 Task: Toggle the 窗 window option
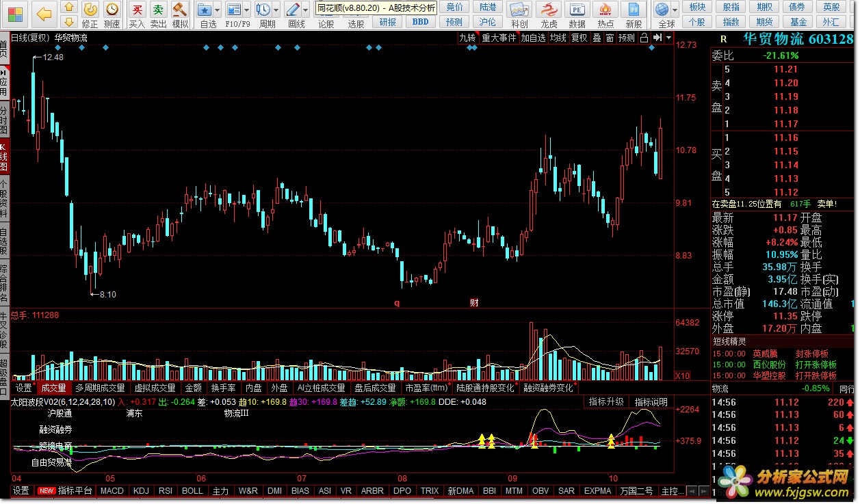(x=610, y=38)
